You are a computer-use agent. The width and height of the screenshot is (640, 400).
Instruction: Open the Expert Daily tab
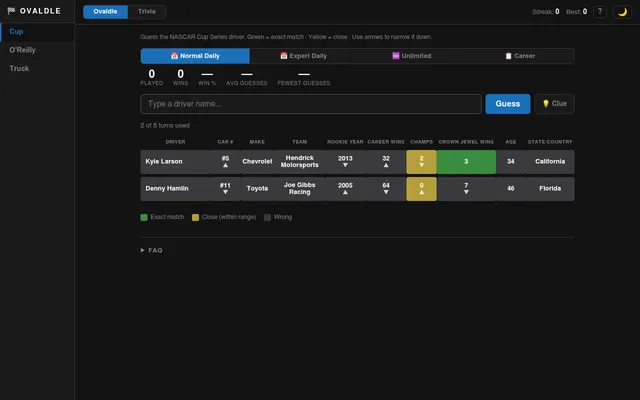pyautogui.click(x=303, y=56)
